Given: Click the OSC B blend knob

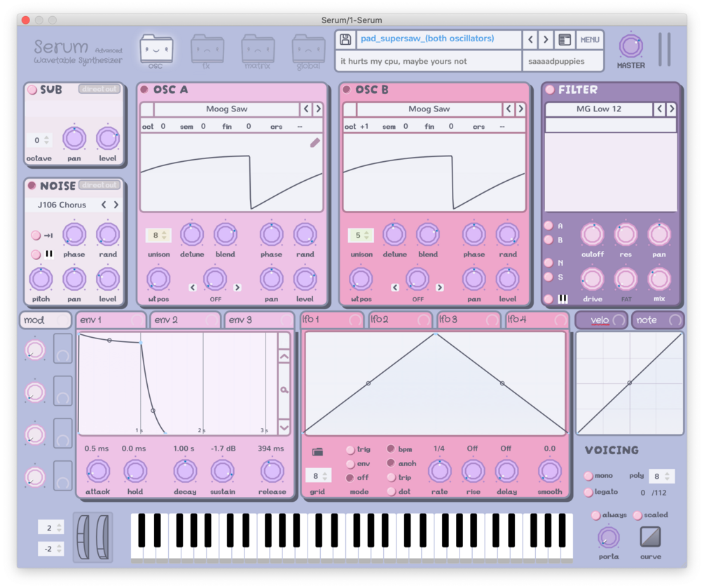Looking at the screenshot, I should (x=428, y=235).
